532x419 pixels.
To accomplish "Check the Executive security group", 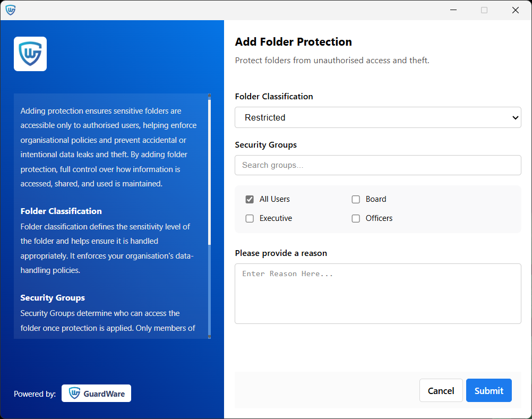I will coord(250,218).
